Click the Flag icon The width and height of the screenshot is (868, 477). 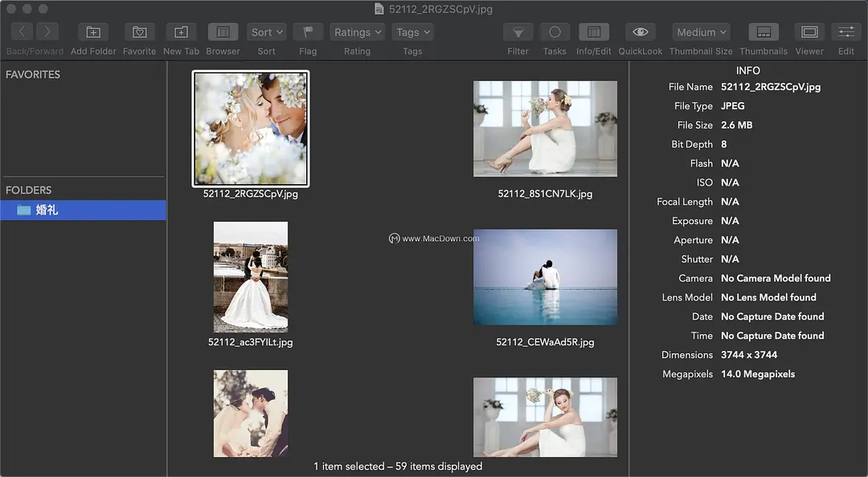[x=308, y=32]
